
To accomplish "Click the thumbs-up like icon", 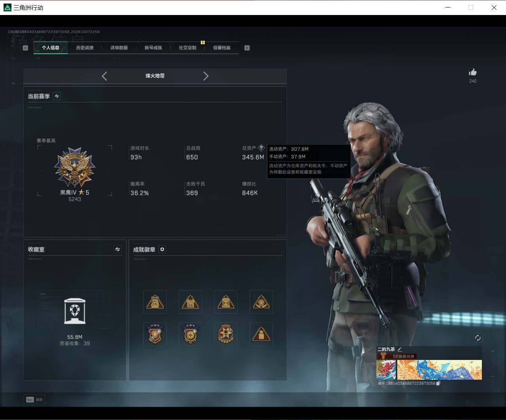I will [473, 72].
